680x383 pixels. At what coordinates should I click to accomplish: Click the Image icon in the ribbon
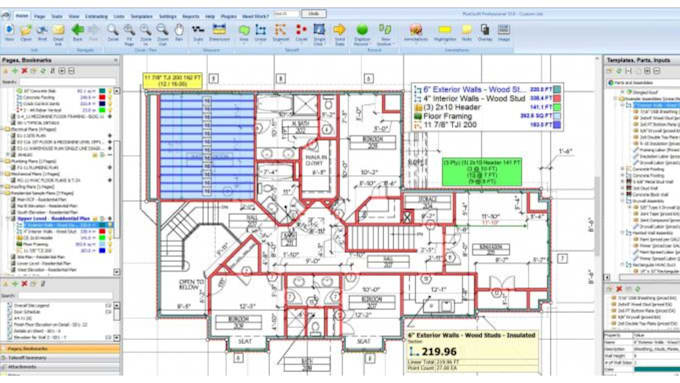503,29
